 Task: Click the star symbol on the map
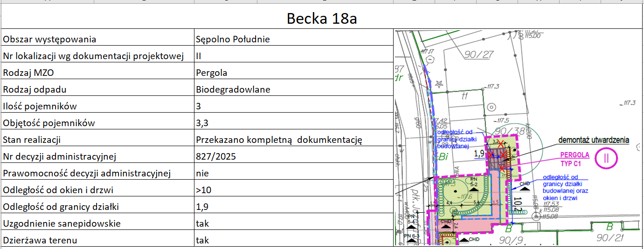click(438, 84)
